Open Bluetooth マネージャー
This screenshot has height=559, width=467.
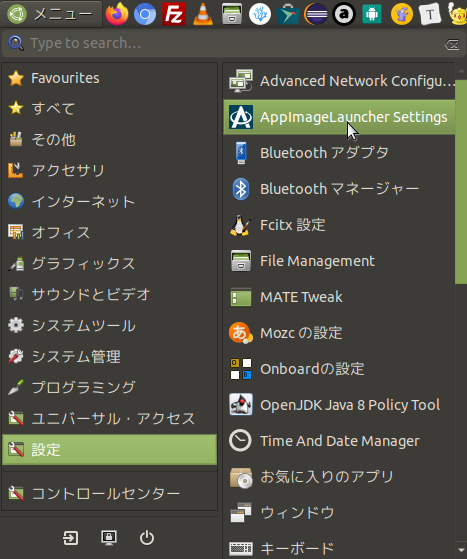[339, 189]
